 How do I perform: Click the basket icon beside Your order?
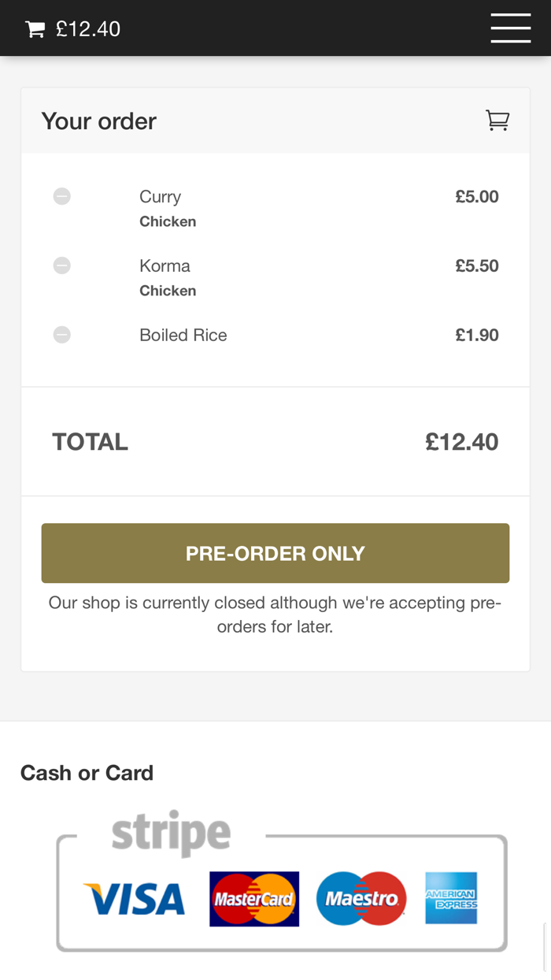(x=497, y=121)
